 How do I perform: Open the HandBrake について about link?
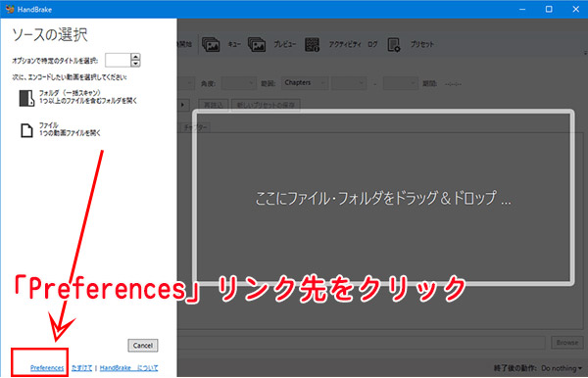pos(129,368)
